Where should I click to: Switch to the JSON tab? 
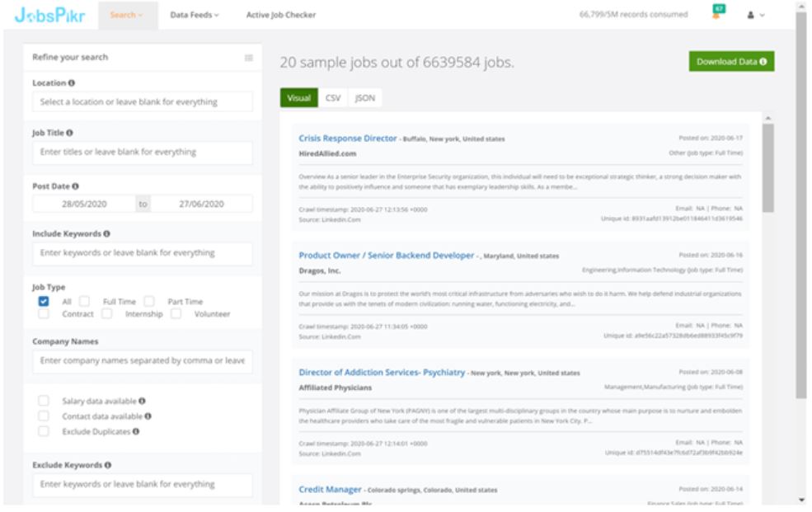(x=364, y=97)
